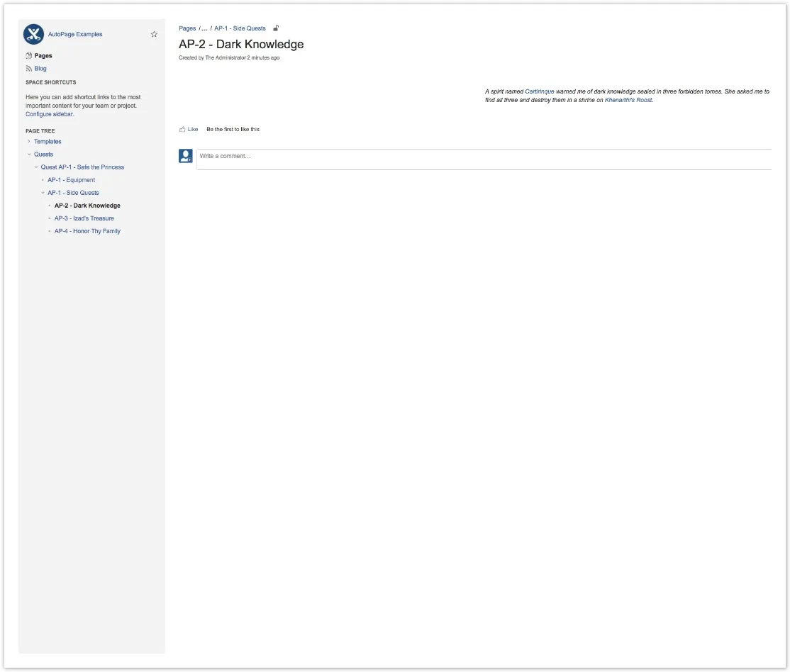Click the Configure sidebar link
790x672 pixels.
click(x=49, y=114)
